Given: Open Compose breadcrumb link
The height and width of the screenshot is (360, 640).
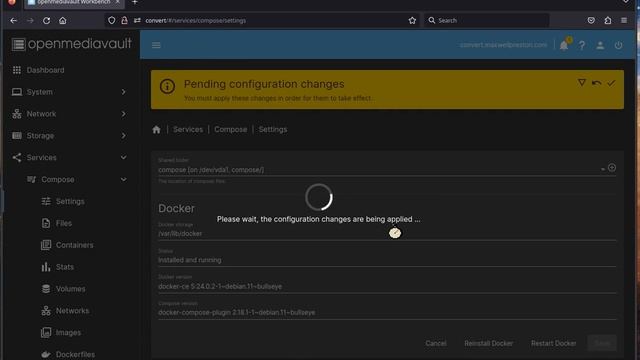Looking at the screenshot, I should click(x=231, y=129).
